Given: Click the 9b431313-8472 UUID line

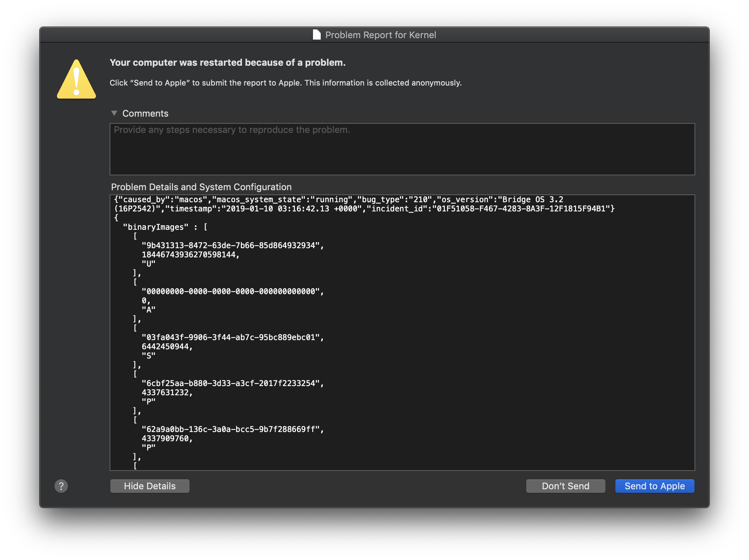Looking at the screenshot, I should pos(232,245).
